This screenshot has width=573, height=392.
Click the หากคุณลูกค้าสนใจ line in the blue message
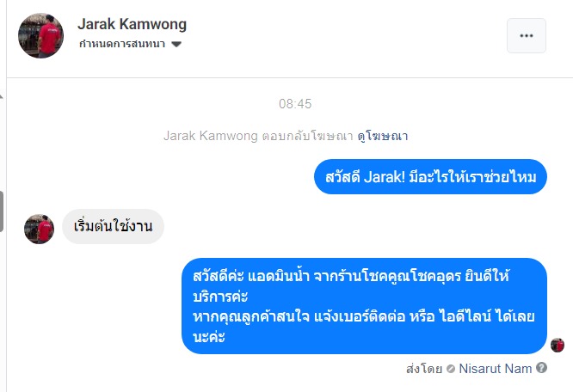[x=364, y=316]
